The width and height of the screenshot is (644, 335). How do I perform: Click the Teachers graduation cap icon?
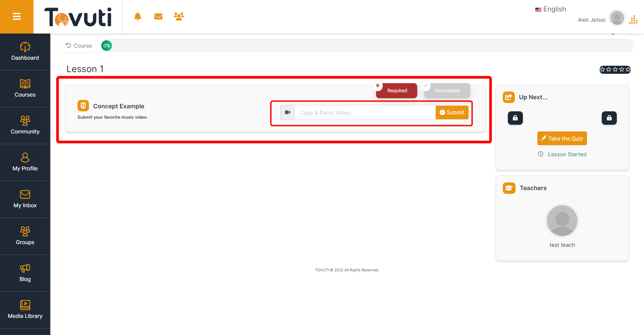pyautogui.click(x=509, y=188)
